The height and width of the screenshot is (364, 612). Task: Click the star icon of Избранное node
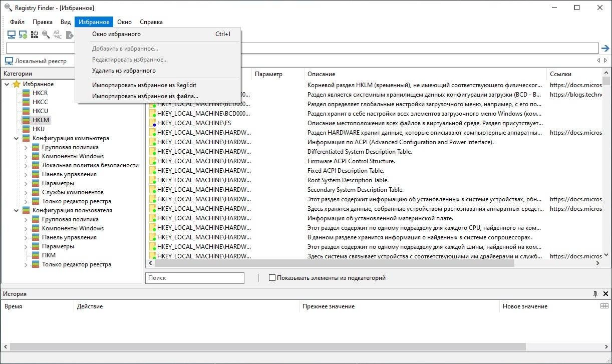click(17, 84)
